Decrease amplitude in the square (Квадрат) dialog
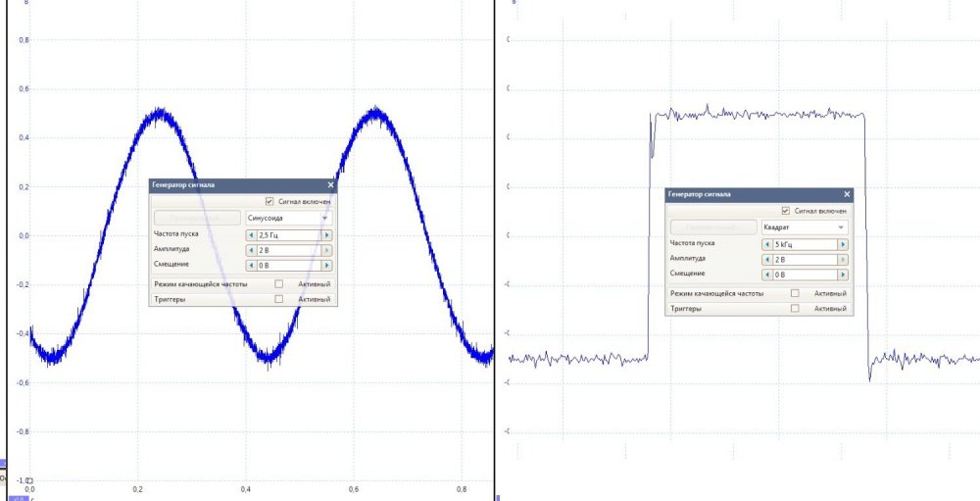This screenshot has height=501, width=980. (766, 259)
